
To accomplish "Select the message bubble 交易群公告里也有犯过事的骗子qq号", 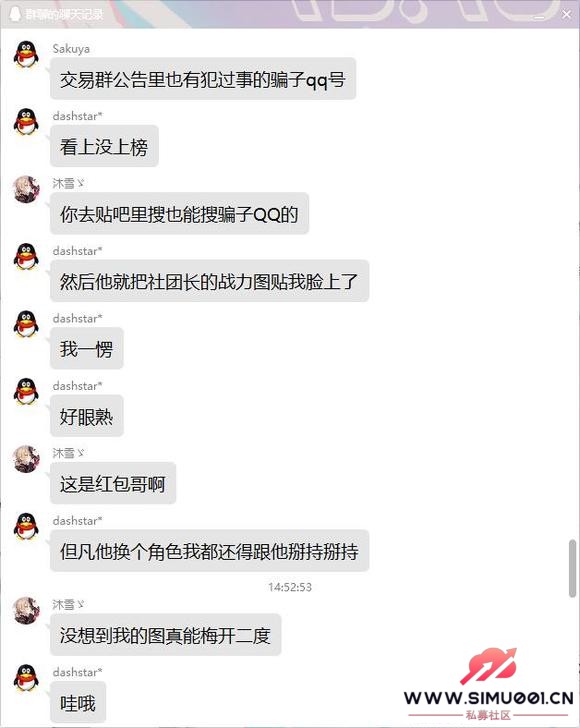I will click(203, 79).
